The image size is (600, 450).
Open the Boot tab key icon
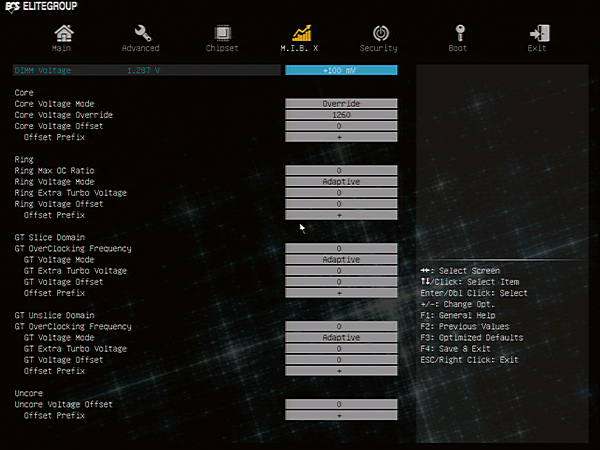click(x=460, y=33)
